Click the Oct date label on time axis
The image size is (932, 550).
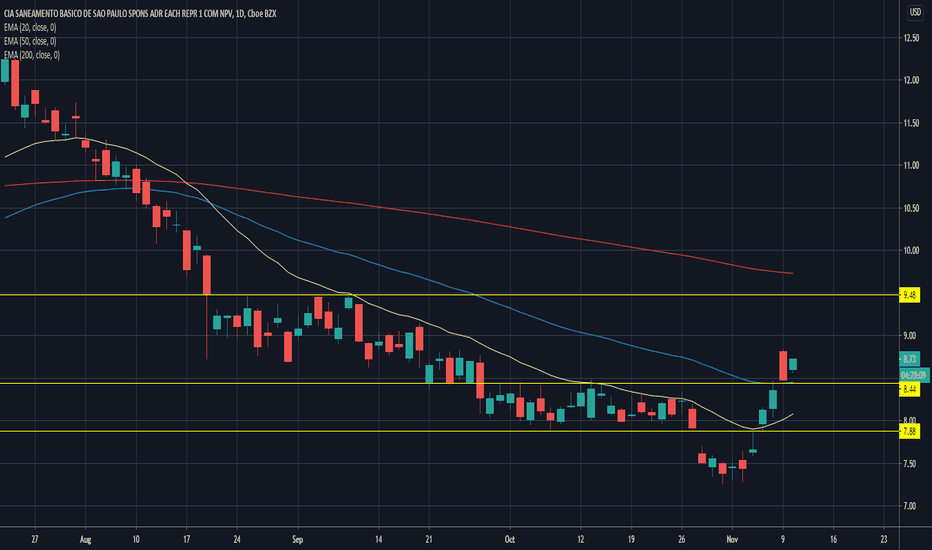tap(509, 539)
